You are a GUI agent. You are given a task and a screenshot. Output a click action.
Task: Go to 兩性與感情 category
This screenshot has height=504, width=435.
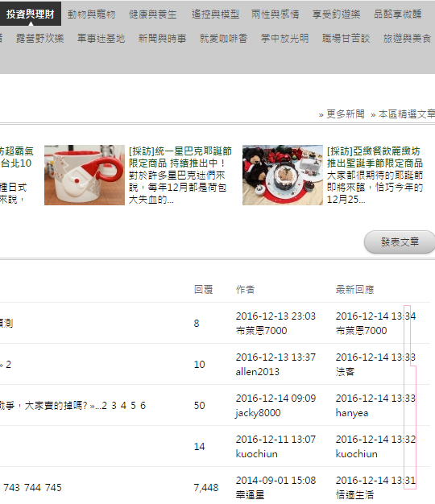[x=275, y=14]
